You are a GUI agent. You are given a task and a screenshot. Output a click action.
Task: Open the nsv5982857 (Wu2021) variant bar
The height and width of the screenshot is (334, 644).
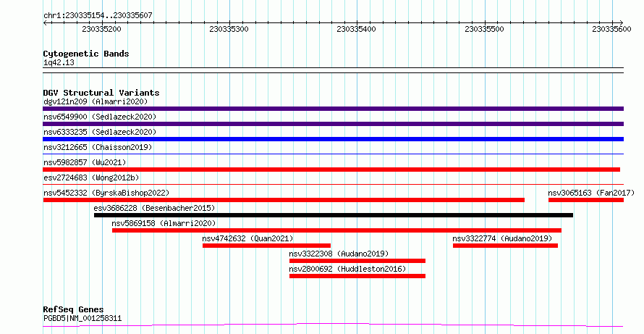331,170
